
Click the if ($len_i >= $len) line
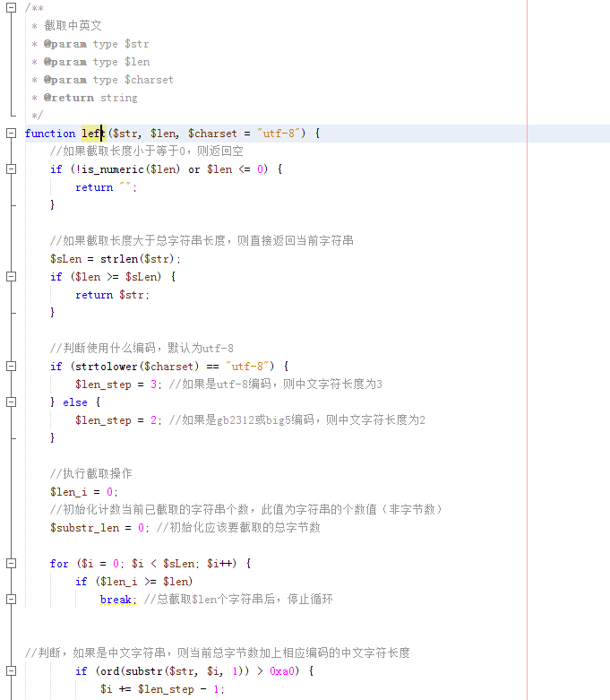(133, 582)
